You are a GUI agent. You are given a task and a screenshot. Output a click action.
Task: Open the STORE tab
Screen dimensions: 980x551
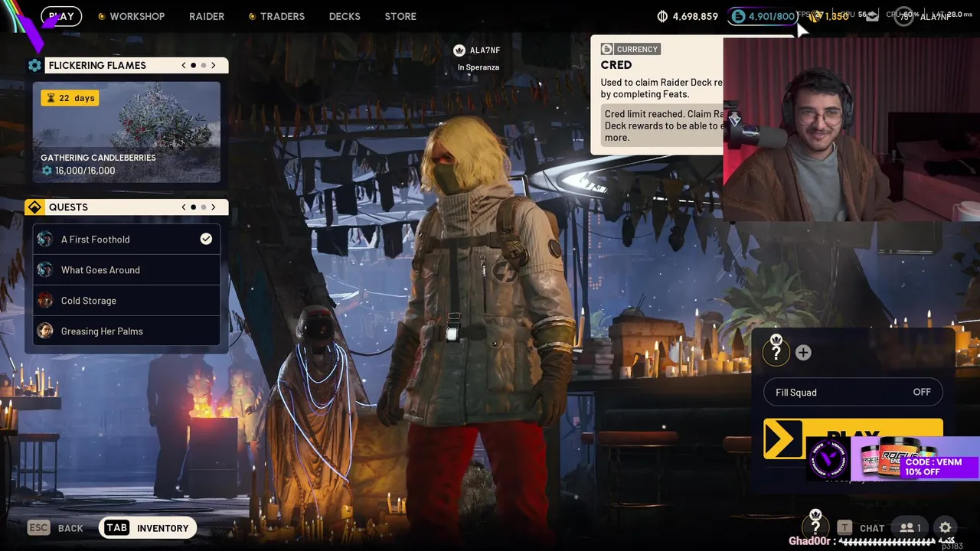pyautogui.click(x=400, y=16)
